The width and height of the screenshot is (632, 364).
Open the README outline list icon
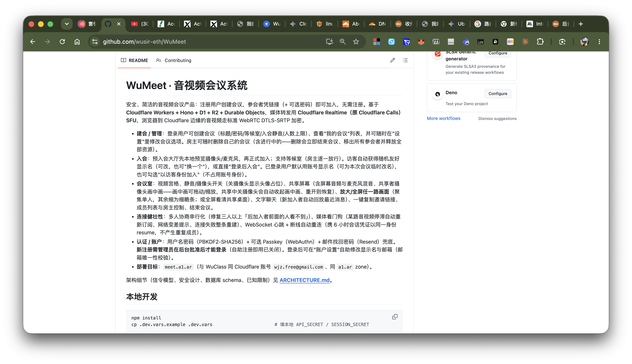click(405, 60)
